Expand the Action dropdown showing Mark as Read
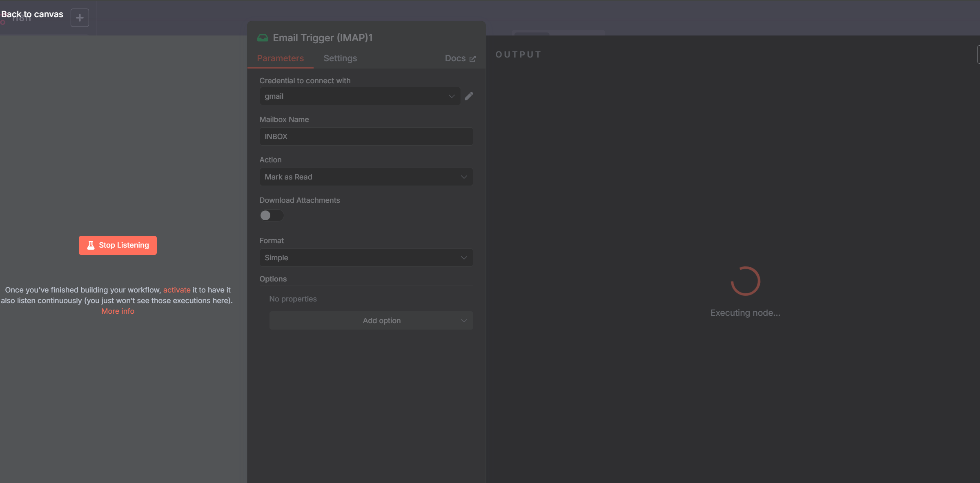 tap(366, 177)
